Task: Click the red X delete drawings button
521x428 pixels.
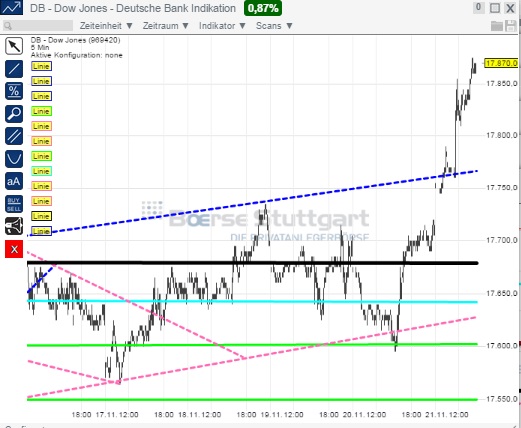Action: click(14, 249)
